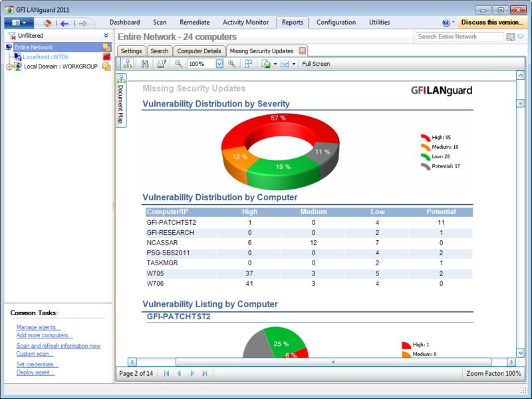The image size is (532, 399).
Task: Go back with the blue left arrow
Action: (64, 23)
